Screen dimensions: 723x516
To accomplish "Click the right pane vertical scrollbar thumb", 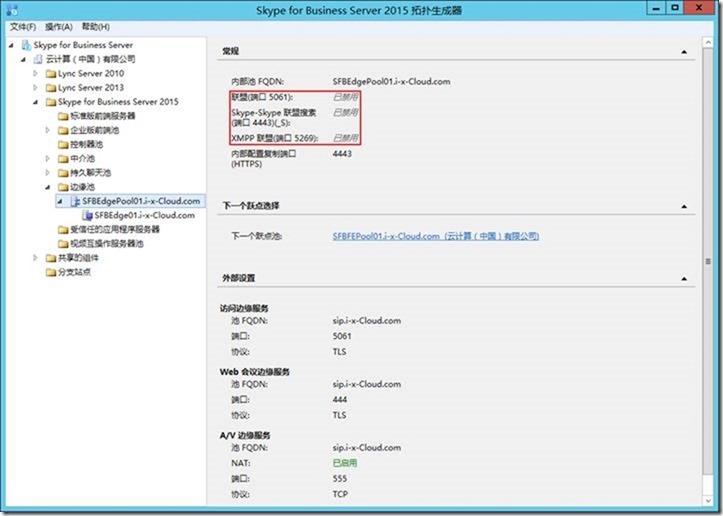I will point(708,261).
